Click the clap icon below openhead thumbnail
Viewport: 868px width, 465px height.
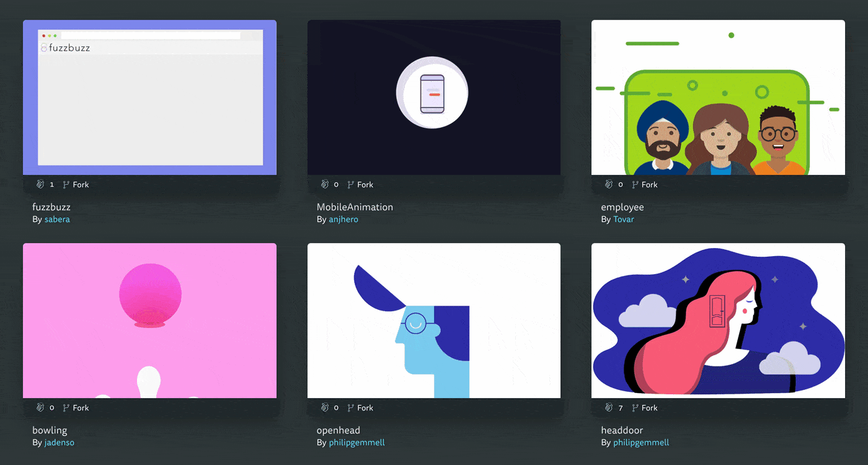(x=324, y=408)
